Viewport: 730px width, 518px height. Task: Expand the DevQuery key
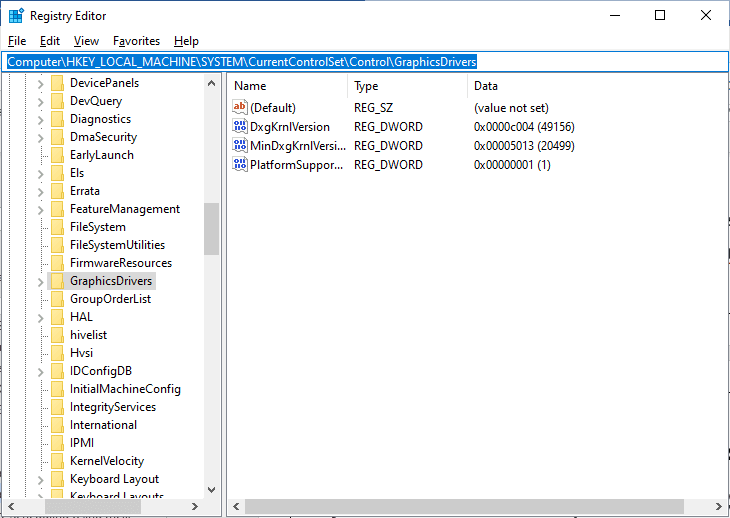click(41, 101)
